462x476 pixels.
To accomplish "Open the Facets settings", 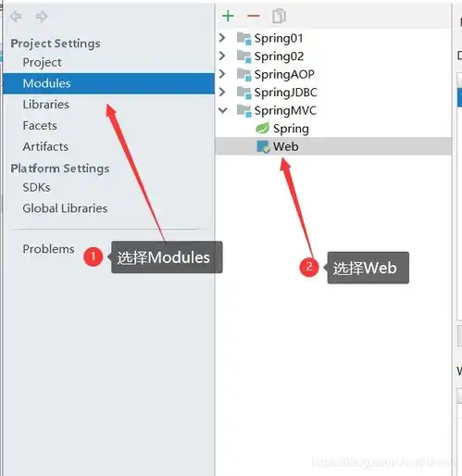I will click(x=40, y=126).
